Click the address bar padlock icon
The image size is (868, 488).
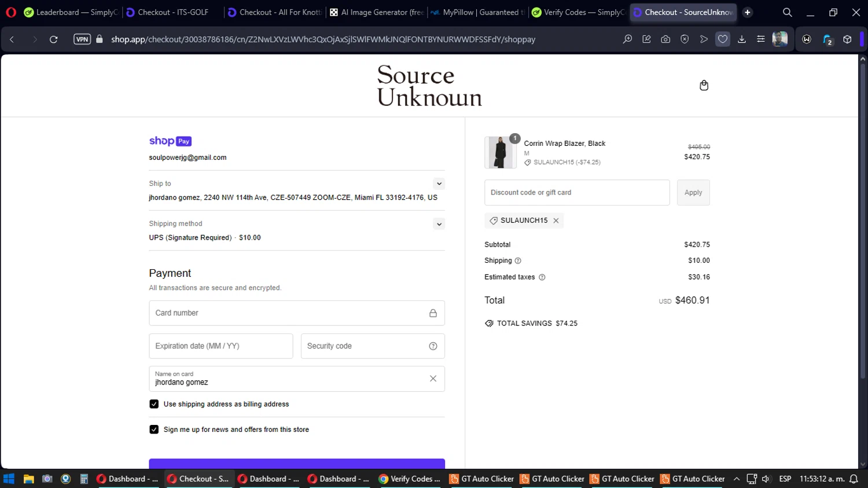coord(100,39)
